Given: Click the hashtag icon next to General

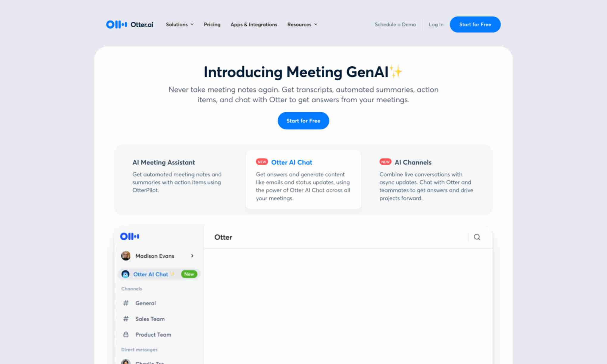Looking at the screenshot, I should (125, 303).
